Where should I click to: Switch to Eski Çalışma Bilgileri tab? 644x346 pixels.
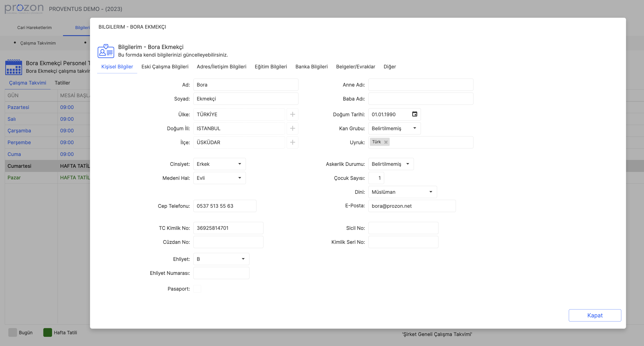coord(165,67)
